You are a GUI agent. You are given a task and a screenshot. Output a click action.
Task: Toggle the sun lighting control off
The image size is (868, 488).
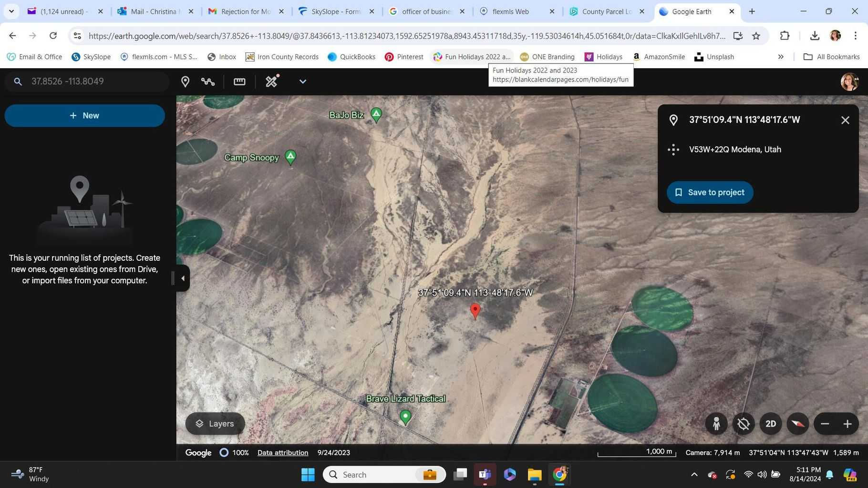click(743, 423)
